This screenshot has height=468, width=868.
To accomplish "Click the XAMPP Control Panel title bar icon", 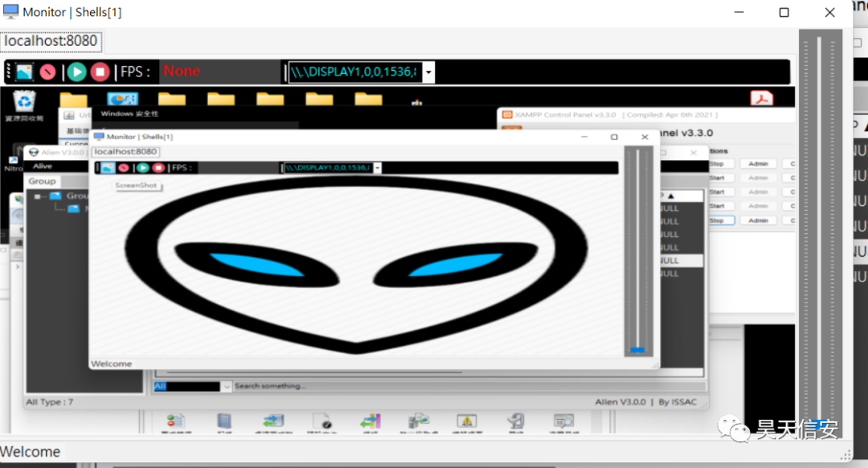I will 507,115.
